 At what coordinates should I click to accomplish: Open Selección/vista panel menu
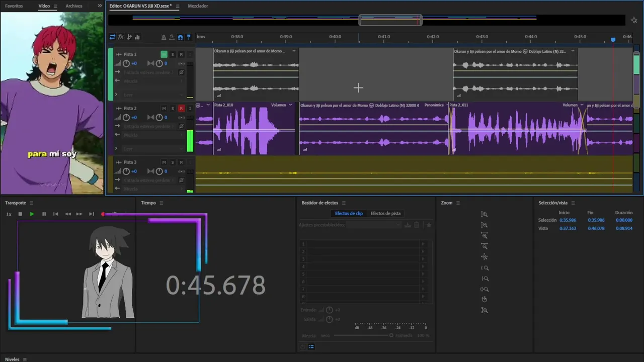(x=573, y=203)
